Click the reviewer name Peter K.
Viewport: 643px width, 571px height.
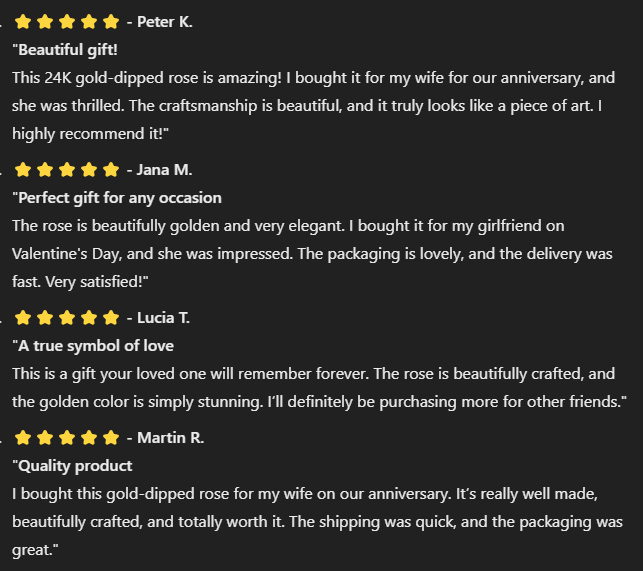point(164,22)
